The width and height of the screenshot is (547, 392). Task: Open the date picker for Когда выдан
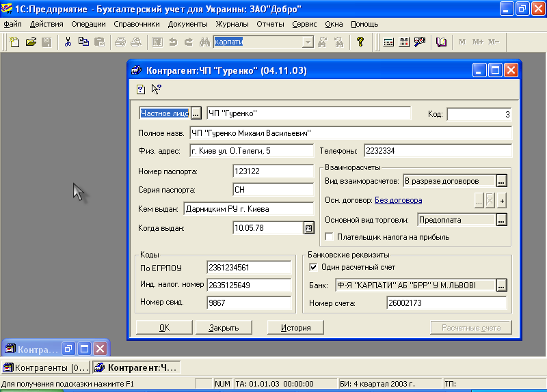click(x=309, y=228)
